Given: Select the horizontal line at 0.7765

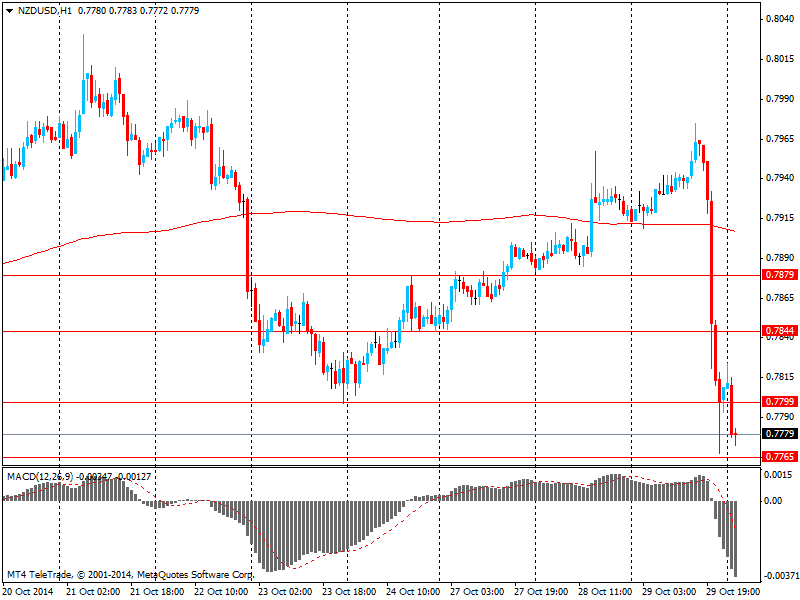Looking at the screenshot, I should point(381,458).
